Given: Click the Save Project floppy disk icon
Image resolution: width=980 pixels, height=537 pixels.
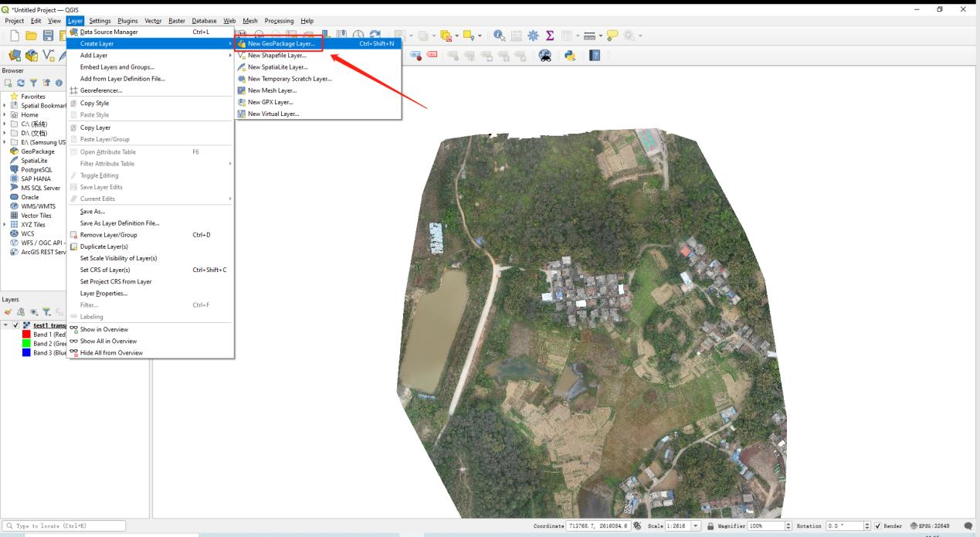Looking at the screenshot, I should tap(49, 36).
